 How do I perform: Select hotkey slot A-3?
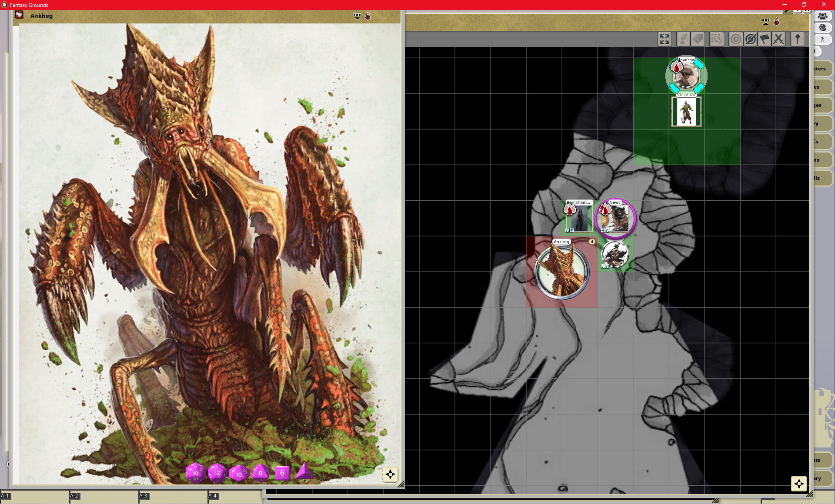pyautogui.click(x=173, y=497)
